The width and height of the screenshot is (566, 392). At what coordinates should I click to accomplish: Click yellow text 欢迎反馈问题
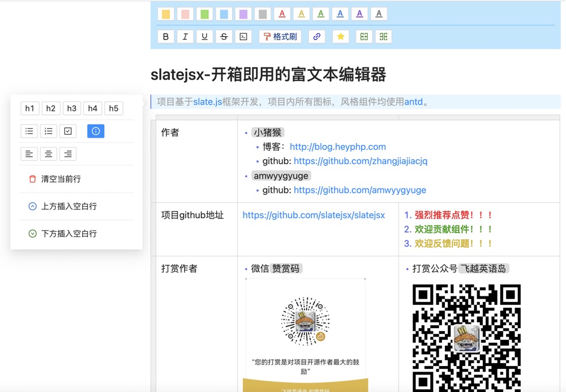point(442,243)
